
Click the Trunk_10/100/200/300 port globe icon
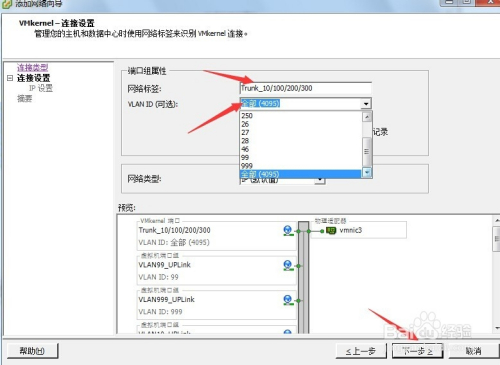288,230
